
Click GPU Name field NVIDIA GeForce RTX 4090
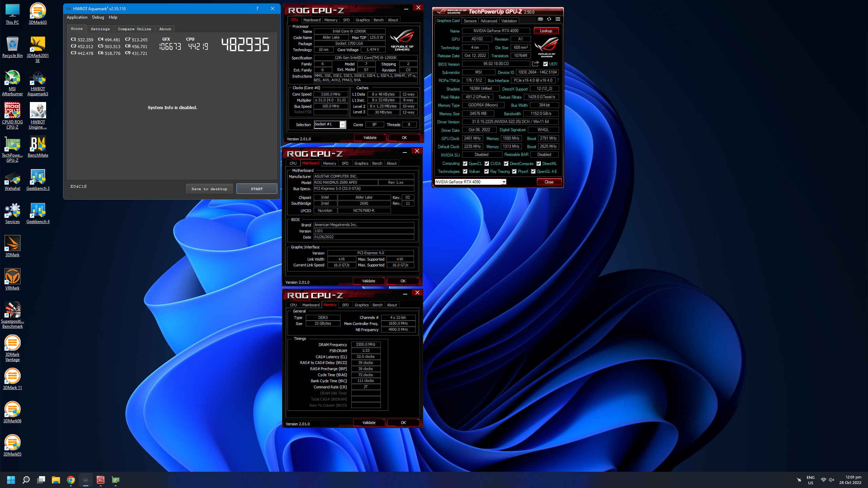496,31
